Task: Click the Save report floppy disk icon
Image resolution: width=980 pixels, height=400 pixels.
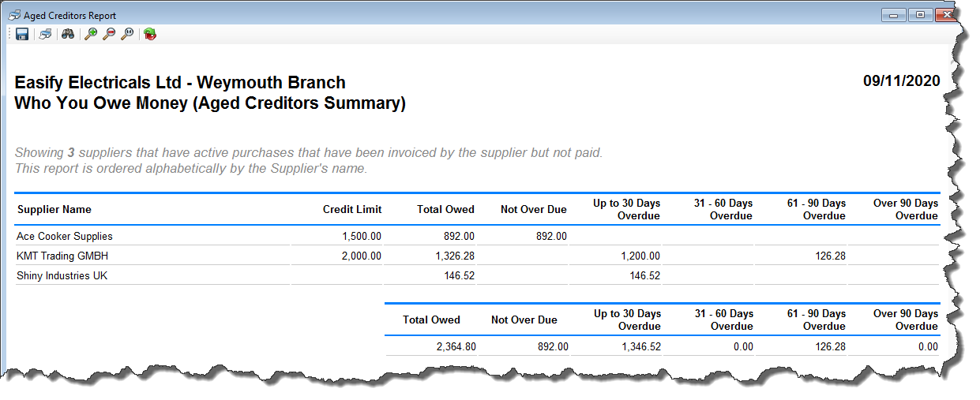Action: point(22,34)
